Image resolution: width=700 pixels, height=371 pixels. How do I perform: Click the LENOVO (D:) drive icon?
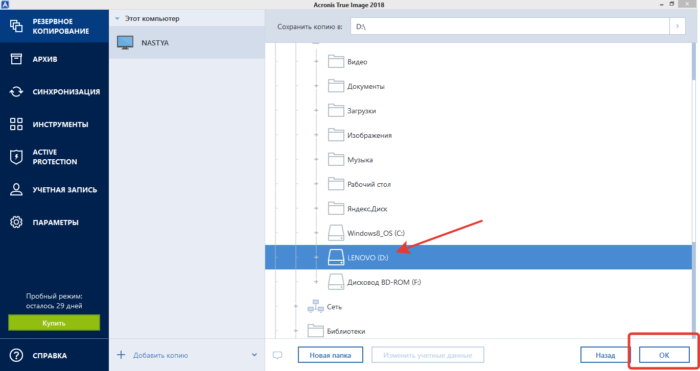tap(336, 257)
